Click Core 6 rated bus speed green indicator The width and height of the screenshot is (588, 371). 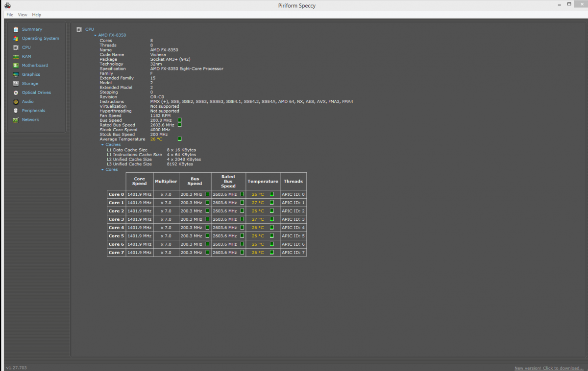pyautogui.click(x=242, y=244)
